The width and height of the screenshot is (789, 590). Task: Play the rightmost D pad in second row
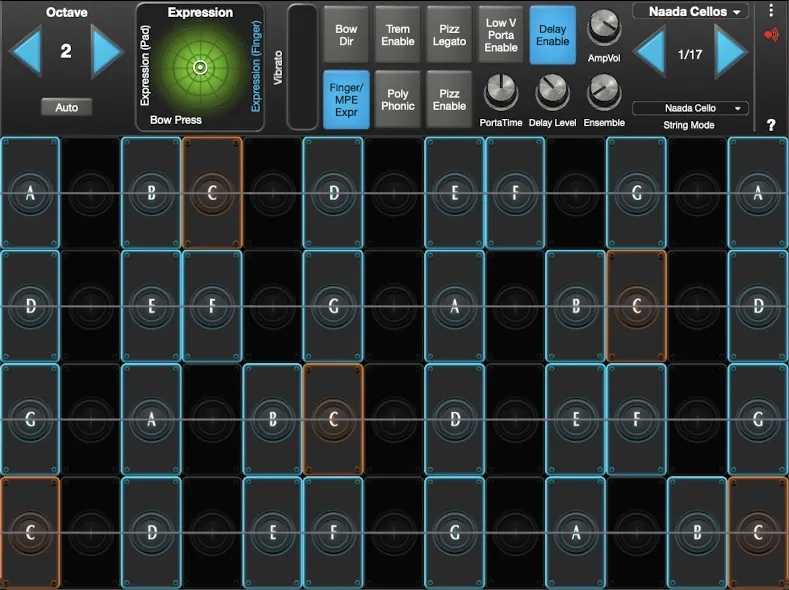[758, 306]
